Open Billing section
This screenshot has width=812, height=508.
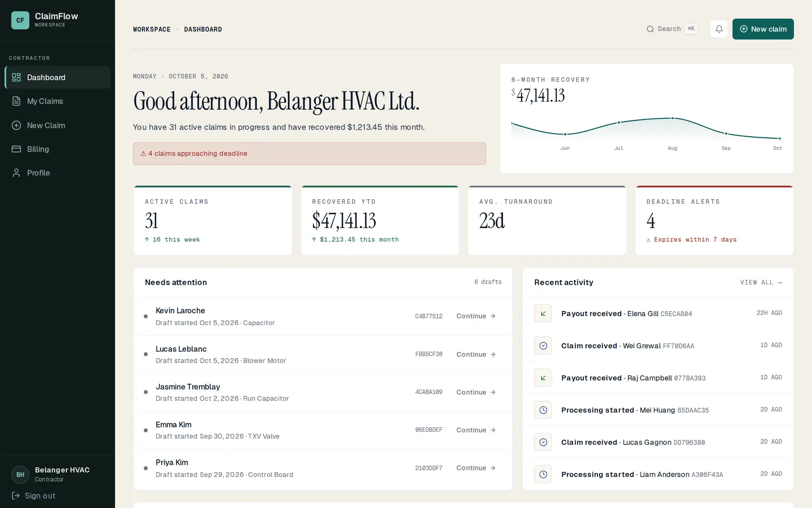57,149
